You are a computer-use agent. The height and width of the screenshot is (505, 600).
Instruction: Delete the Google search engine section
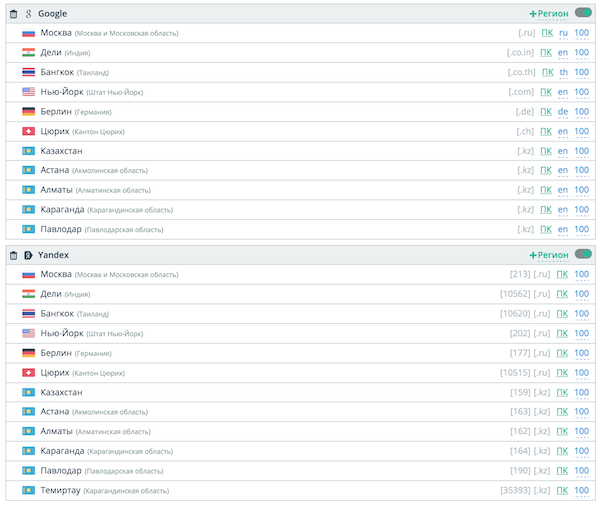point(13,14)
